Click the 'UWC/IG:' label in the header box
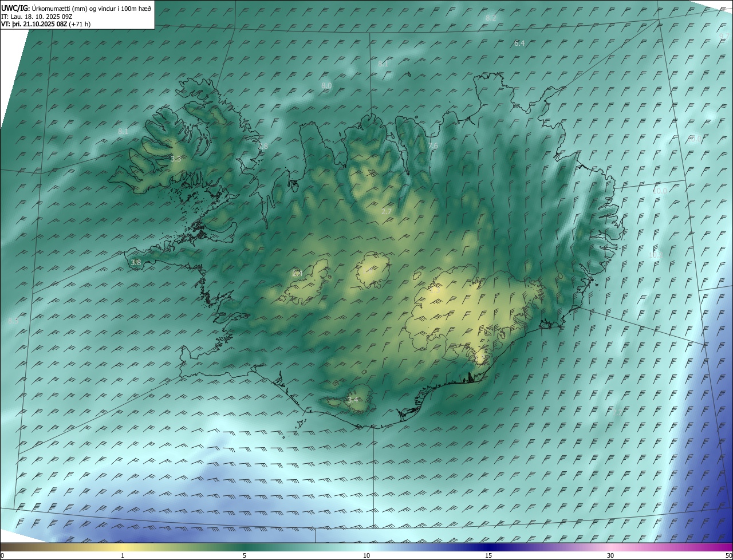 [15, 9]
